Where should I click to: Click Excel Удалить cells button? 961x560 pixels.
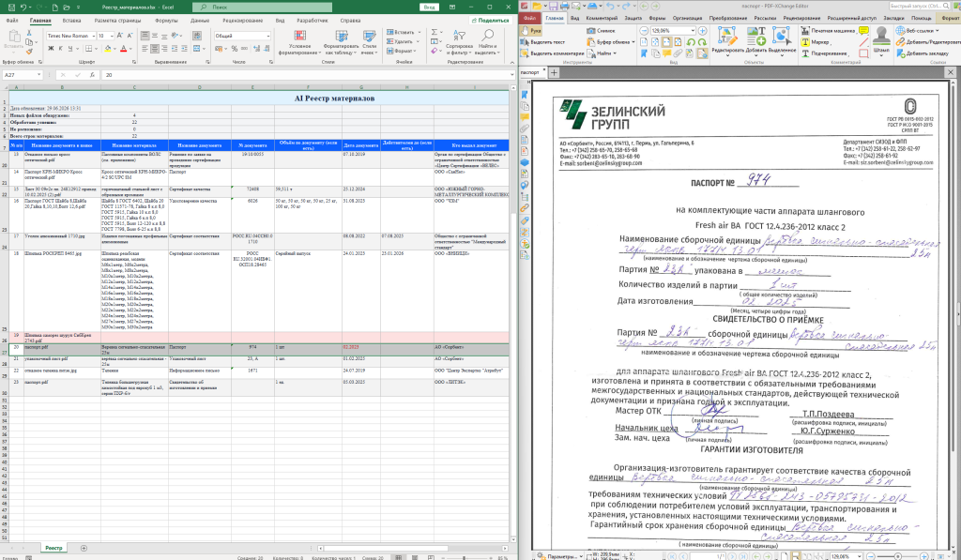click(x=401, y=41)
